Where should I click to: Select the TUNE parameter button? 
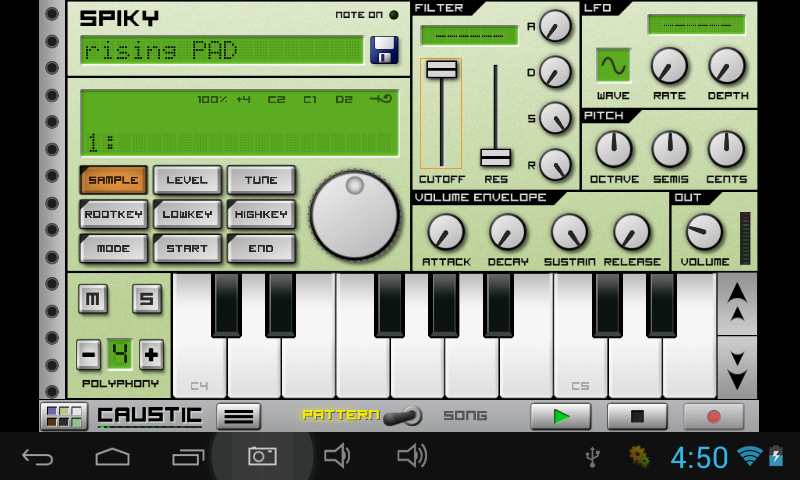click(261, 180)
